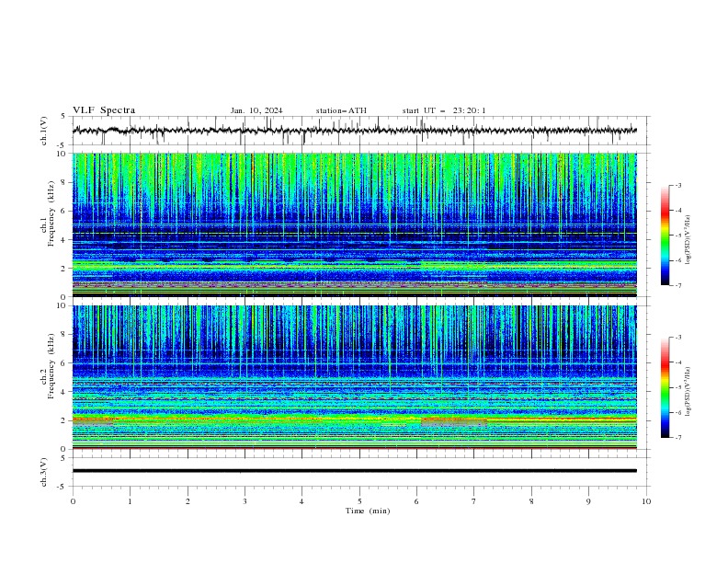Click the "-3" tick on ch.1 colorbar
The width and height of the screenshot is (728, 563).
coord(677,186)
